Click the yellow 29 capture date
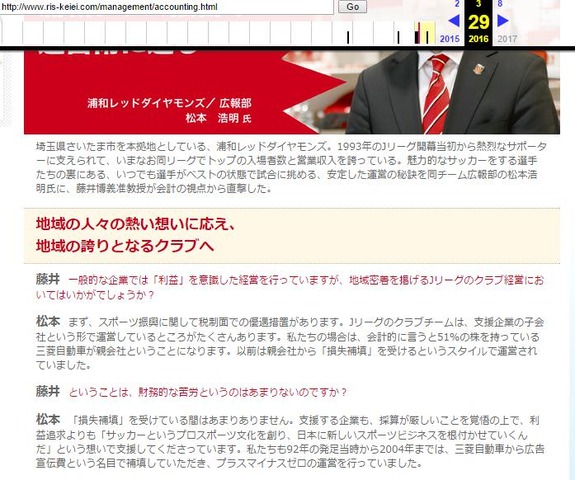 tap(479, 22)
